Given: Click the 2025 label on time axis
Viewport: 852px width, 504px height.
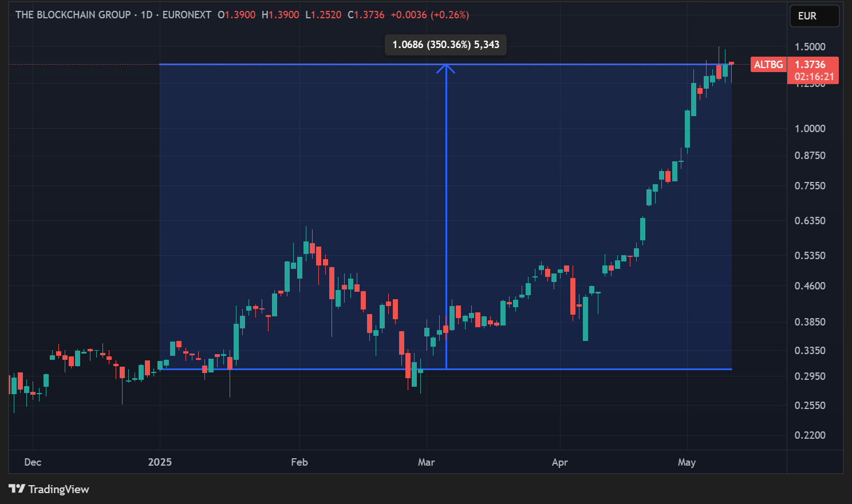Looking at the screenshot, I should [x=160, y=462].
